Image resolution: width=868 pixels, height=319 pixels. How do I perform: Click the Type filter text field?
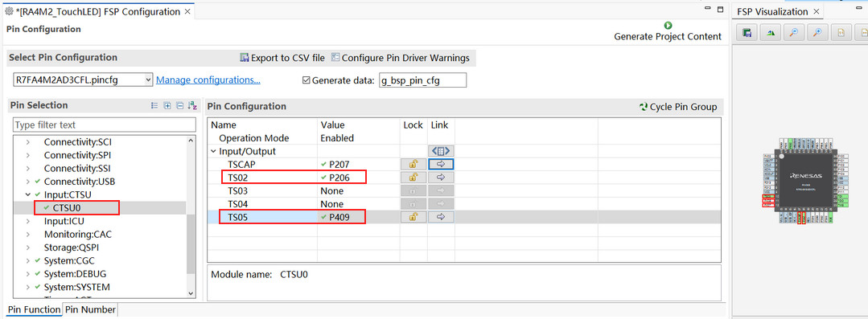(104, 125)
